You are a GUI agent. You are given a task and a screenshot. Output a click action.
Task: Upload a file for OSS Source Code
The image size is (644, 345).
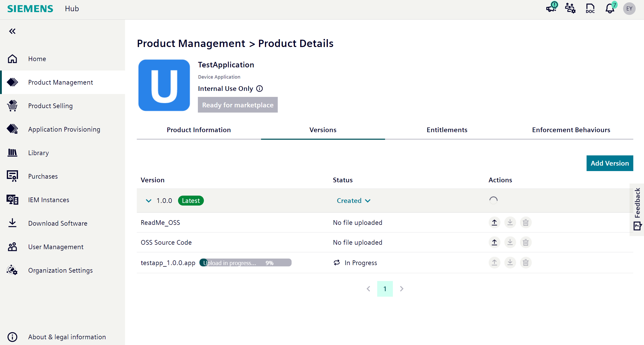[494, 242]
